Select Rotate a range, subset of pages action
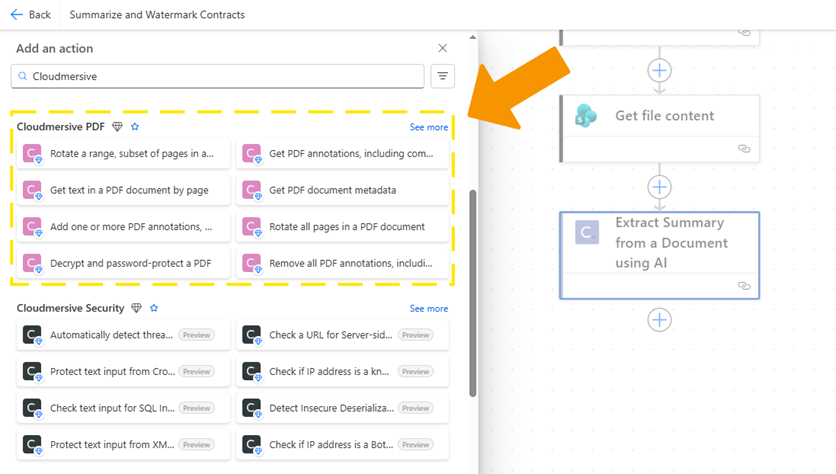This screenshot has width=836, height=474. pyautogui.click(x=123, y=154)
